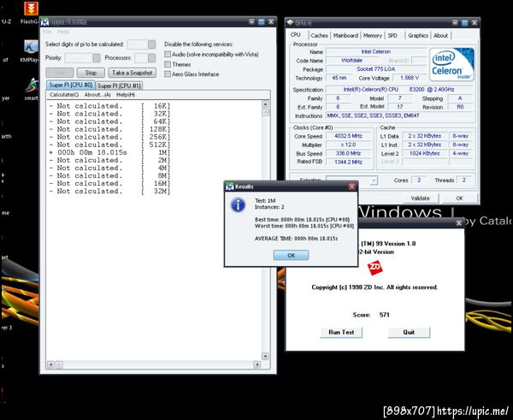This screenshot has width=513, height=420.
Task: Open the Processors dropdown
Action: [x=151, y=58]
